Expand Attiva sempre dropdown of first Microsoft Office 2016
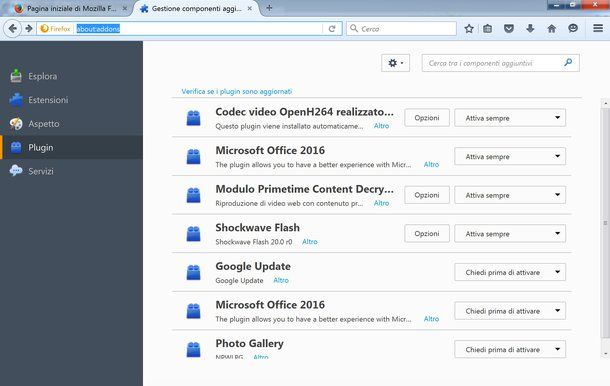 (x=510, y=156)
